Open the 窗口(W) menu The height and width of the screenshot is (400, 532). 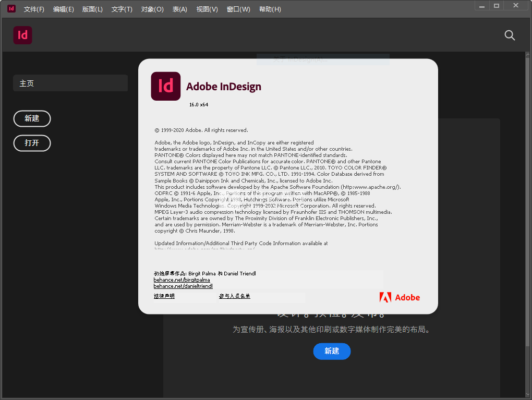(x=238, y=9)
